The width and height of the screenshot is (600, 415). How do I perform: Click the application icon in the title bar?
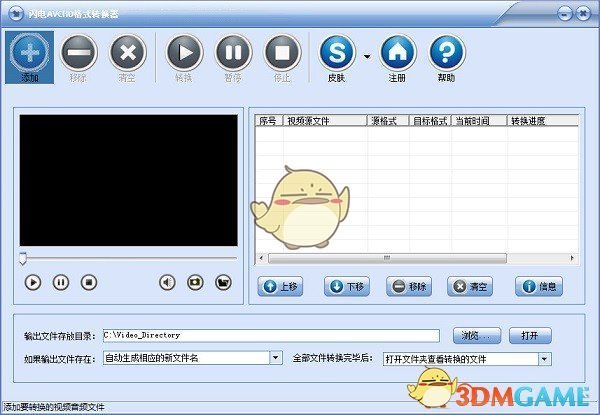pos(16,14)
